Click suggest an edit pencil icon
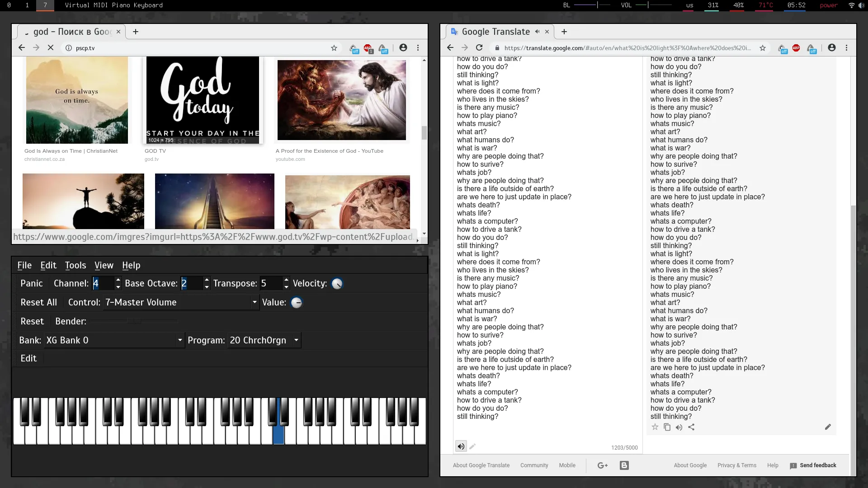Screen dimensions: 868x488 coord(828,427)
